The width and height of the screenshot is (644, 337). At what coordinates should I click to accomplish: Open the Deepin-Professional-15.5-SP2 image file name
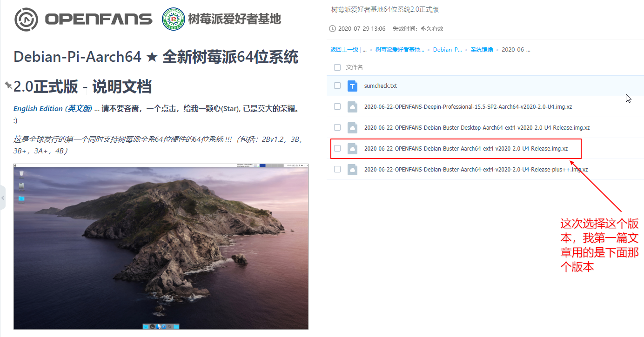point(468,107)
